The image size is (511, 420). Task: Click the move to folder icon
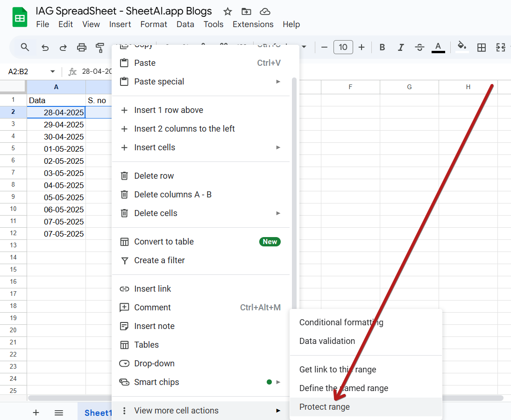click(246, 12)
